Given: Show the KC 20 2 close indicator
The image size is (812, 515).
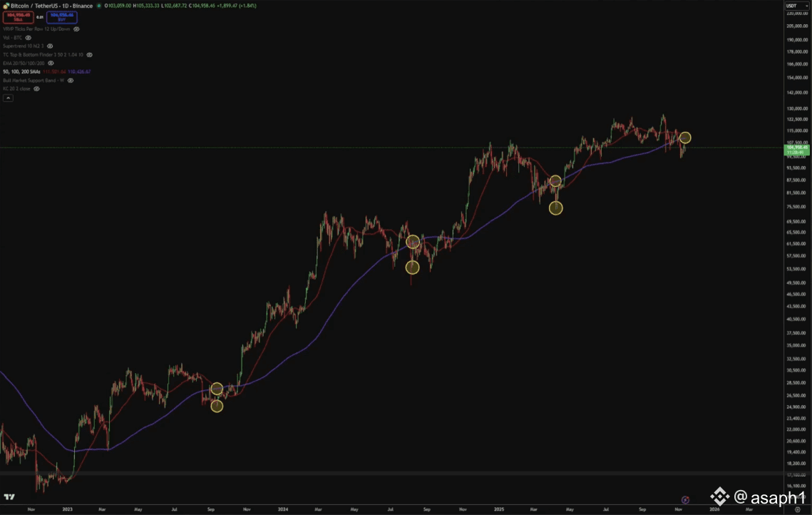Looking at the screenshot, I should pos(37,88).
